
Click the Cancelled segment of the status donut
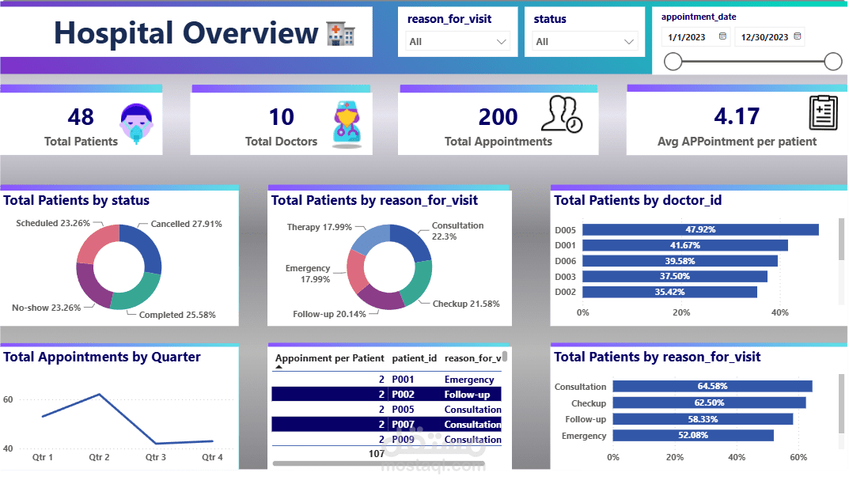coord(146,245)
